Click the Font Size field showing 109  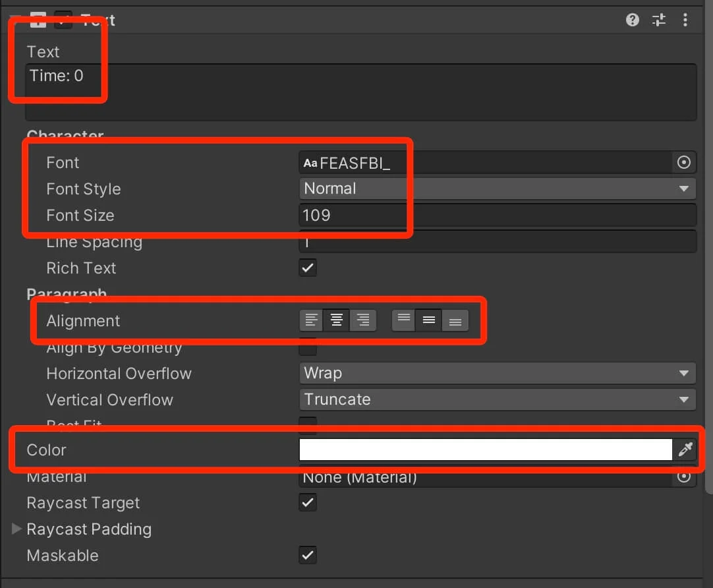(x=498, y=215)
